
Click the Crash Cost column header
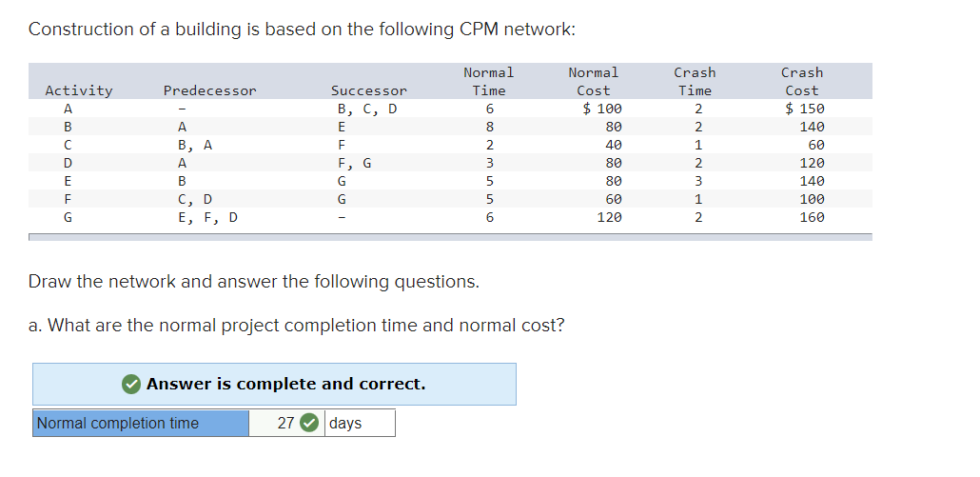click(x=802, y=82)
